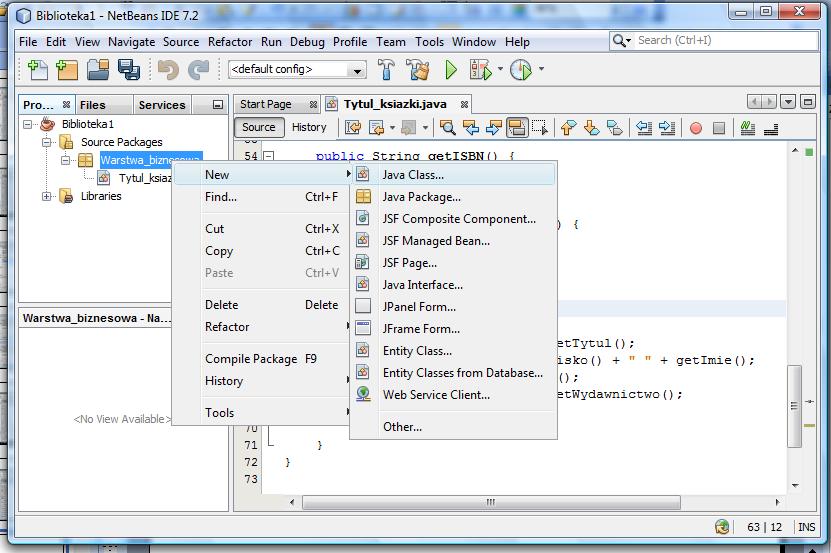Click the Shift Line Left icon

click(x=643, y=128)
